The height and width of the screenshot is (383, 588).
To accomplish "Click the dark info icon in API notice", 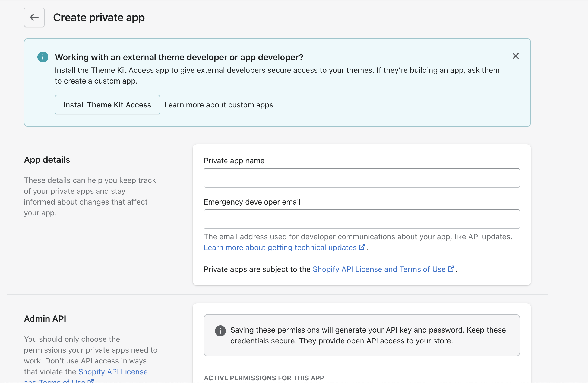I will click(x=220, y=331).
